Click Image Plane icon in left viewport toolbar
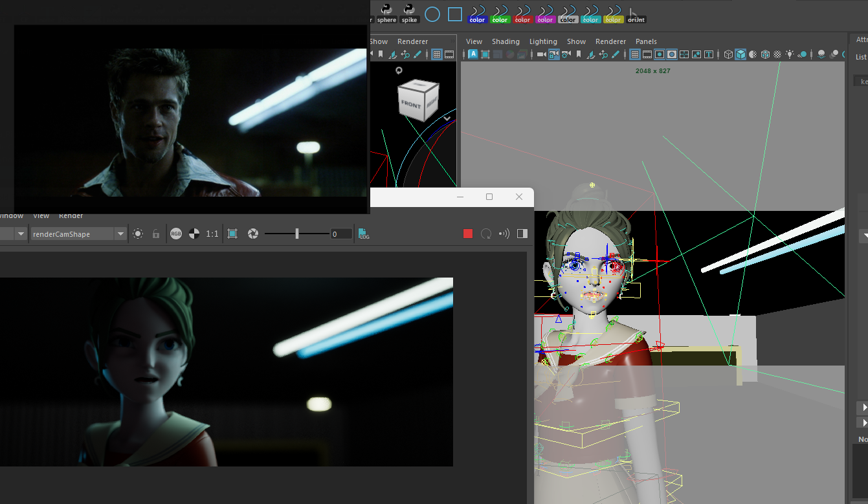 coord(392,54)
